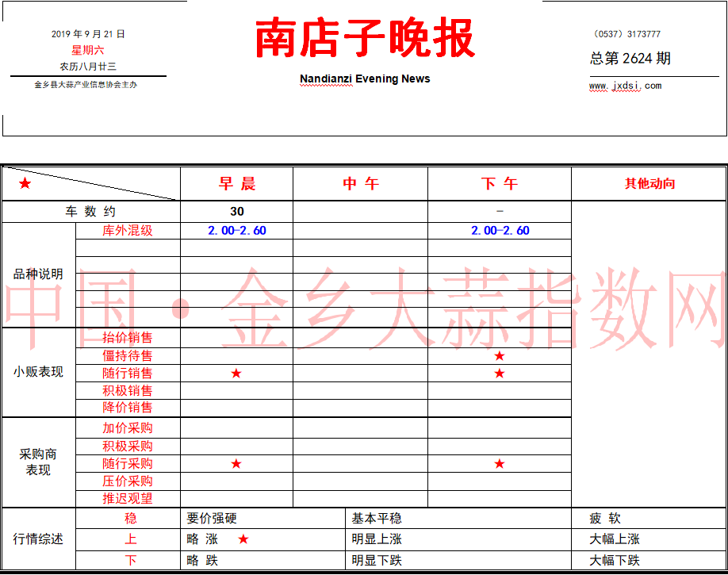Image resolution: width=728 pixels, height=575 pixels.
Task: Click the star beside 略 涨
Action: point(243,539)
